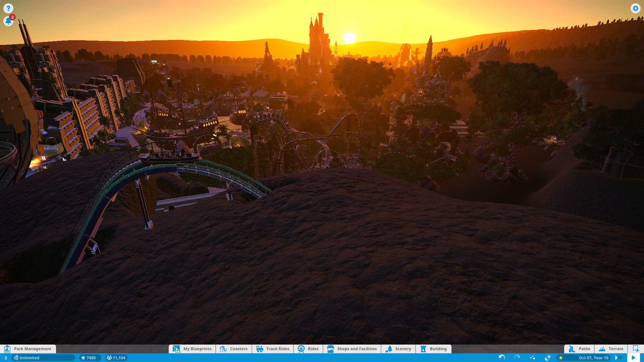
Task: Click the Scenery tree icon
Action: tap(389, 349)
